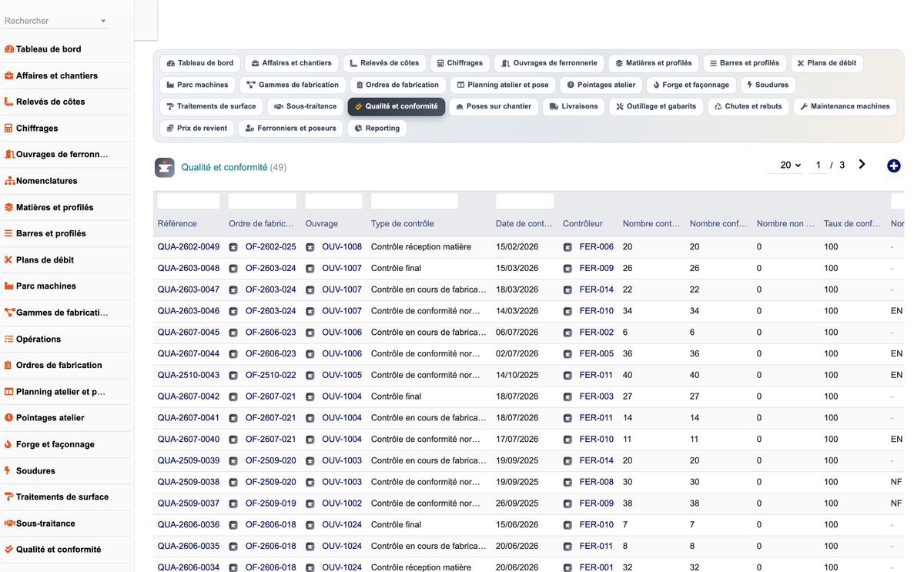Screen dimensions: 924x572
Task: Click the anvil icon beside Qualité et conformité title
Action: coord(165,167)
